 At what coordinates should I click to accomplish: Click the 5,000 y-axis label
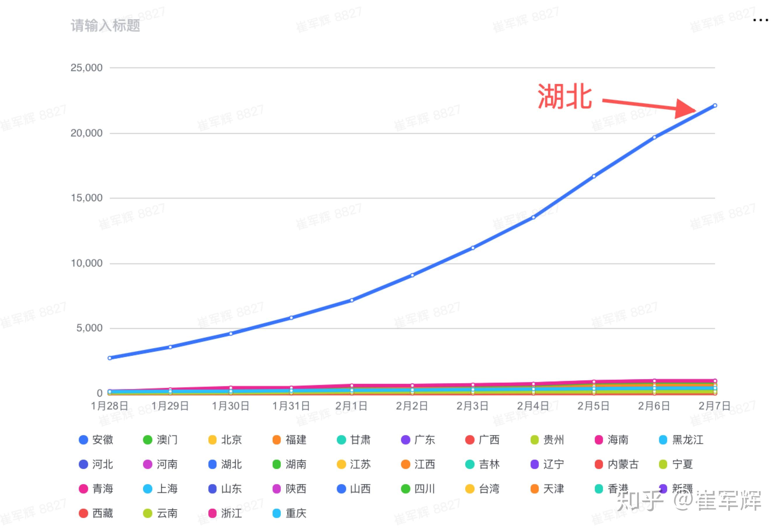click(x=89, y=328)
